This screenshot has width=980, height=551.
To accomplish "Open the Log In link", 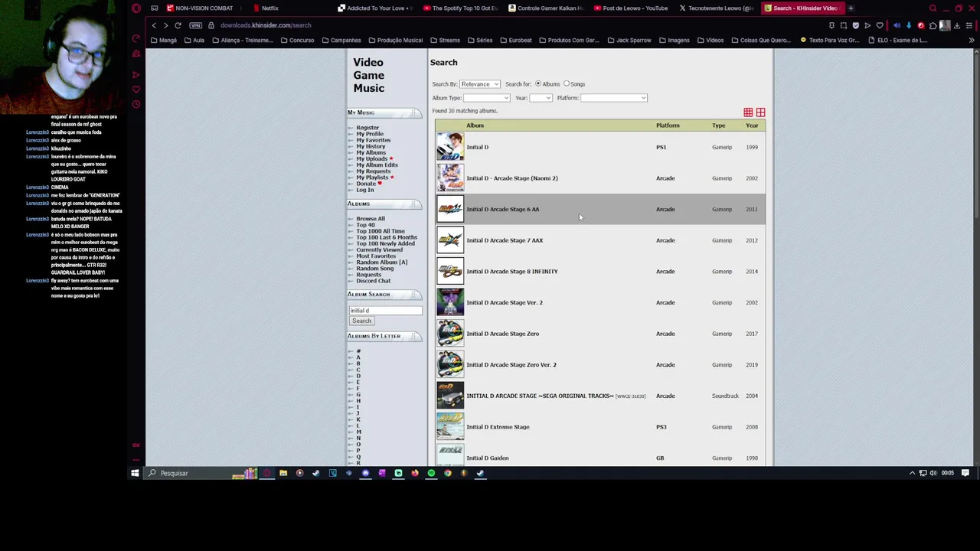I will click(364, 190).
